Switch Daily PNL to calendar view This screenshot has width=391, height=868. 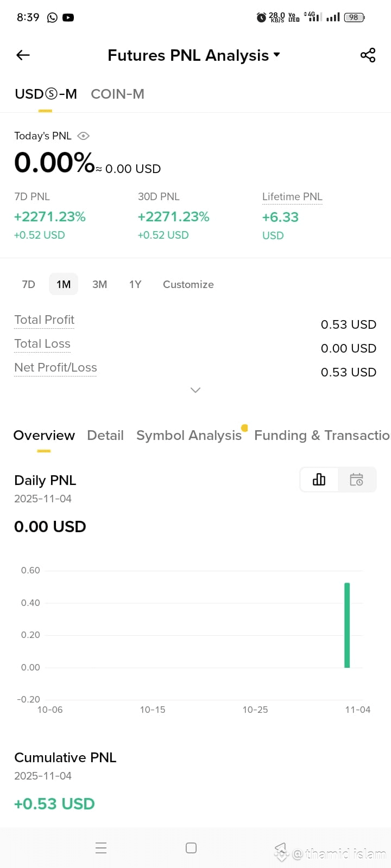(x=357, y=480)
